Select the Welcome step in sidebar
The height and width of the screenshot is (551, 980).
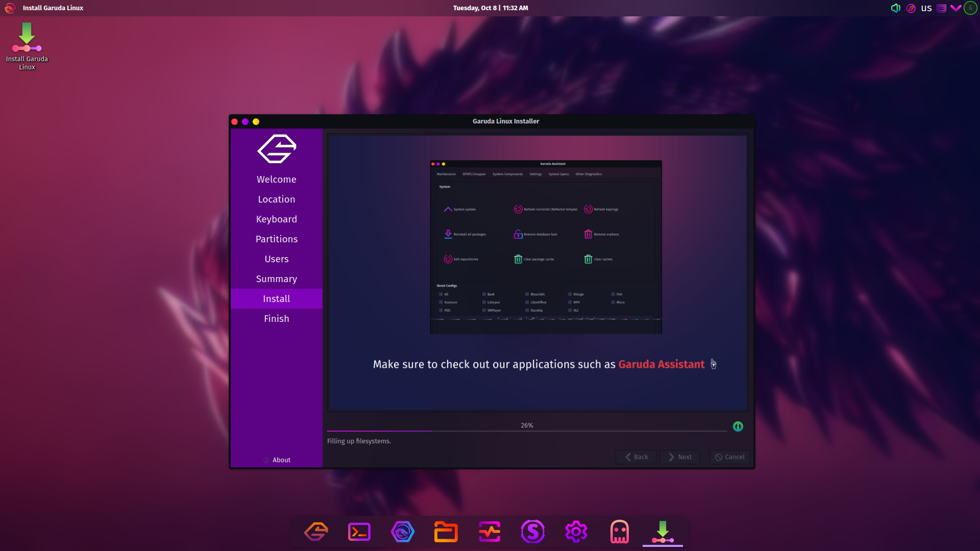tap(277, 180)
